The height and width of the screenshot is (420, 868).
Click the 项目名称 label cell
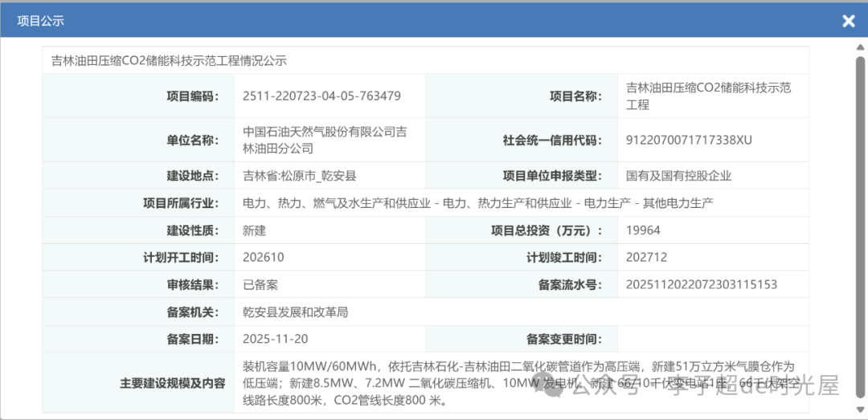(575, 96)
